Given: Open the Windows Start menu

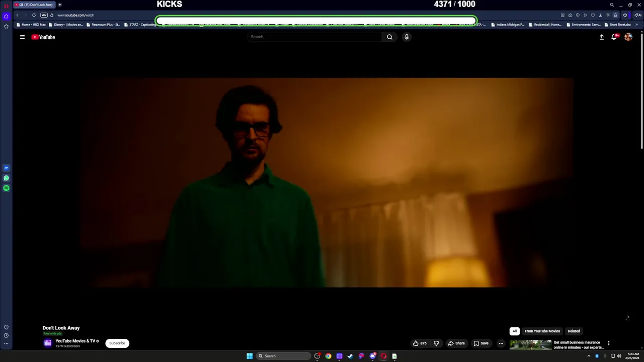Looking at the screenshot, I should 250,356.
